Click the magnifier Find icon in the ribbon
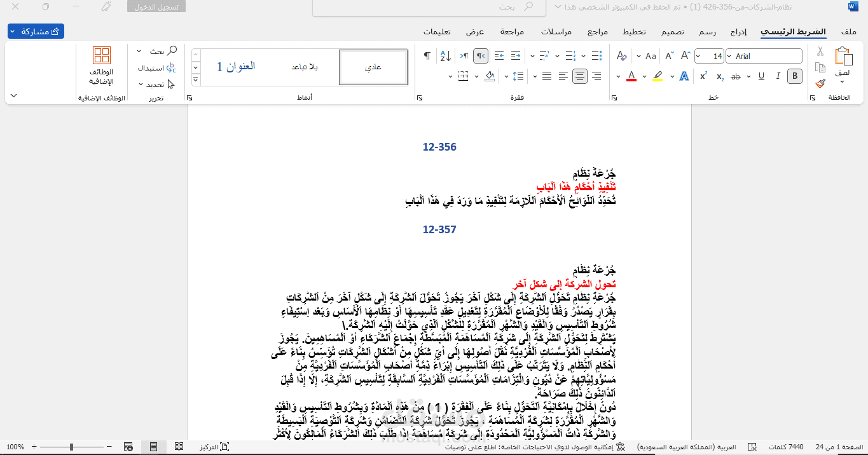 [x=172, y=51]
